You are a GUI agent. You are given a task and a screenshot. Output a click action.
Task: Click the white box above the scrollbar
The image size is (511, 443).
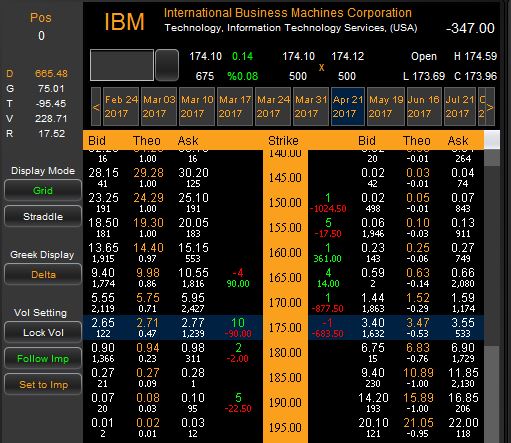492,140
